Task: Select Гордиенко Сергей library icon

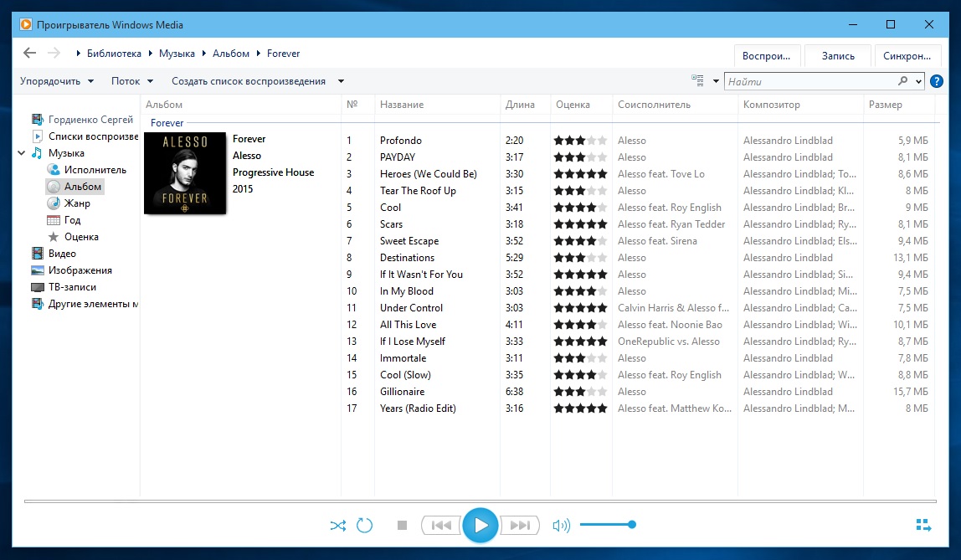Action: (x=38, y=120)
